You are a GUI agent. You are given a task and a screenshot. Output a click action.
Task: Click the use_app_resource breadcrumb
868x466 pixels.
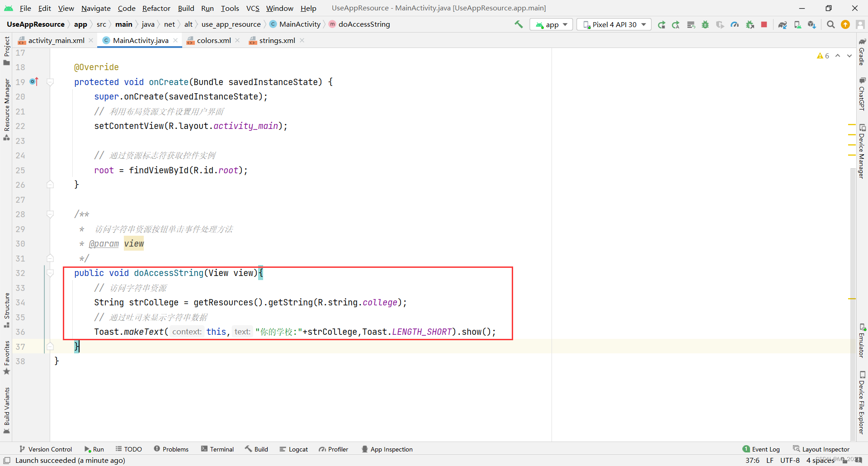pos(231,24)
